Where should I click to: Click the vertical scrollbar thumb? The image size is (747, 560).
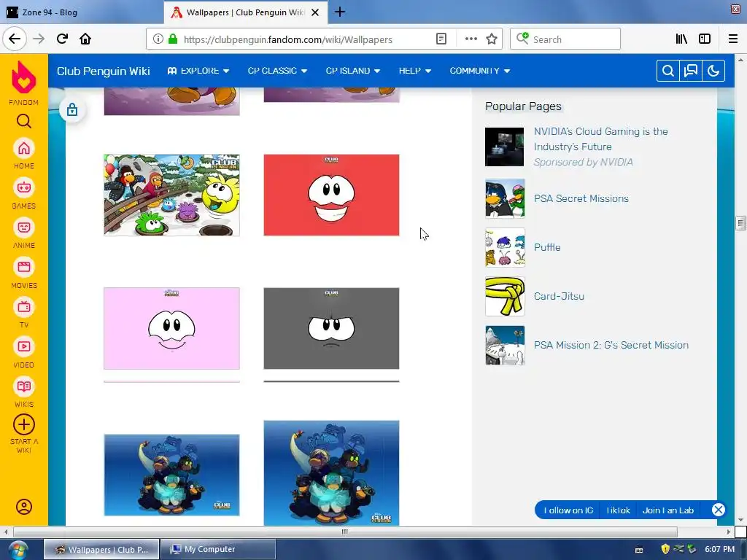click(x=740, y=223)
